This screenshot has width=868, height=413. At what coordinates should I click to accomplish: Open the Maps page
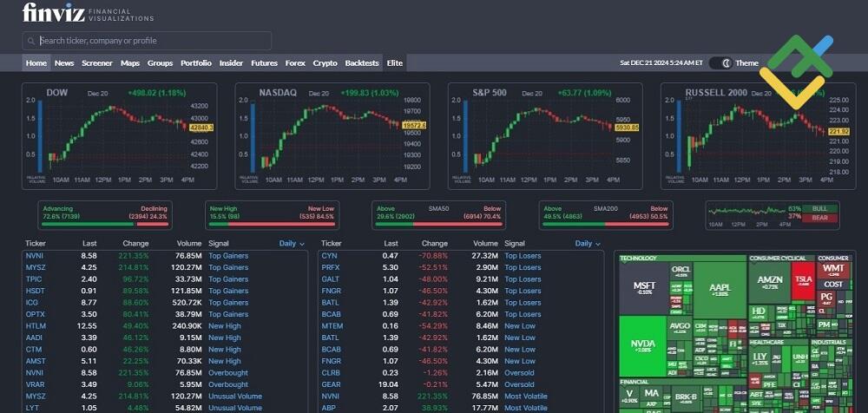pos(130,63)
